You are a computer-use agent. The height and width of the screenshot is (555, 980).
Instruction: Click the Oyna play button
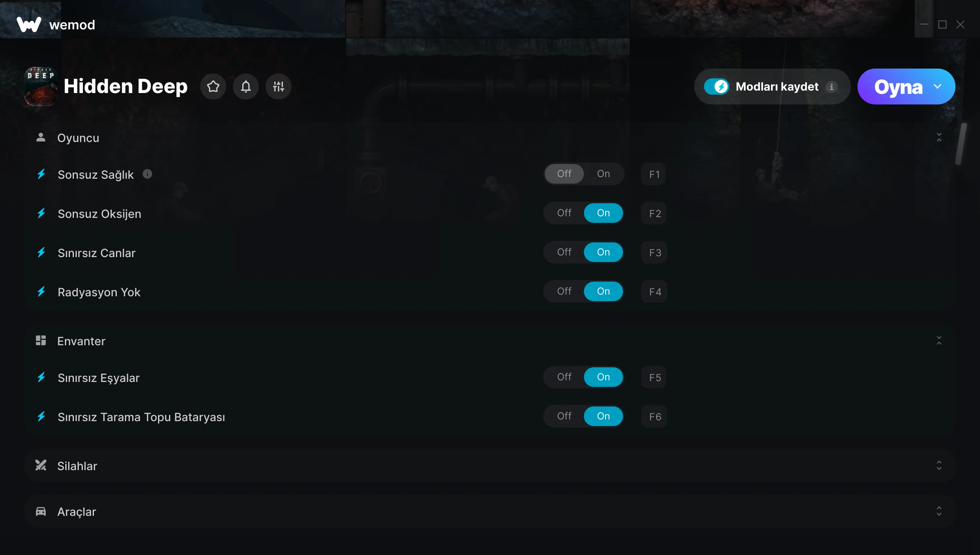(x=898, y=87)
